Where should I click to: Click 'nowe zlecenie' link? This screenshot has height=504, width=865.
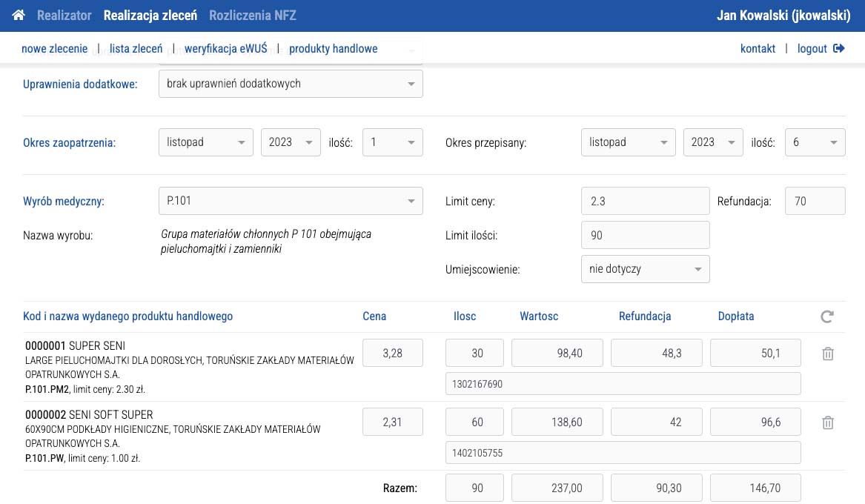click(55, 49)
